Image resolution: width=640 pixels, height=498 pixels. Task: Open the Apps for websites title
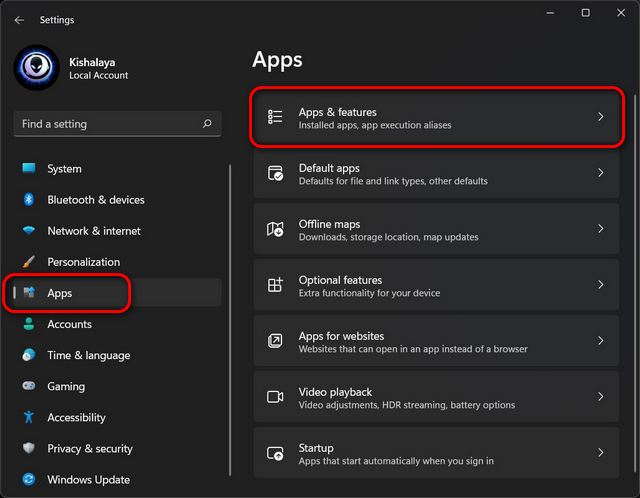[x=341, y=336]
